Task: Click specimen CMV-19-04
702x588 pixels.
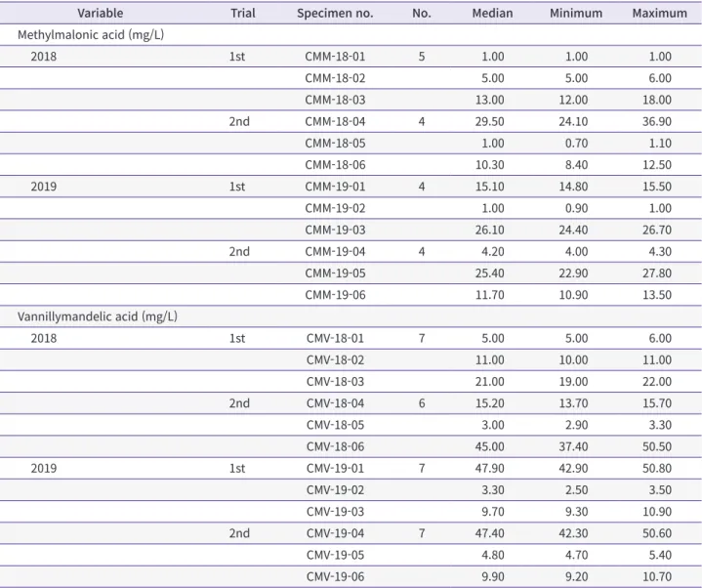Action: pos(335,533)
